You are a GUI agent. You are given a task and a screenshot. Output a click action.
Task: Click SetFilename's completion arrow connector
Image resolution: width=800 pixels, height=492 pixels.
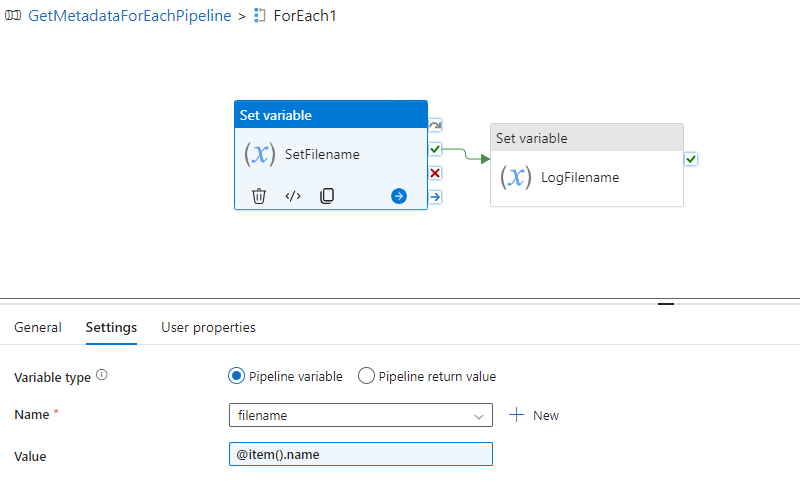(435, 196)
